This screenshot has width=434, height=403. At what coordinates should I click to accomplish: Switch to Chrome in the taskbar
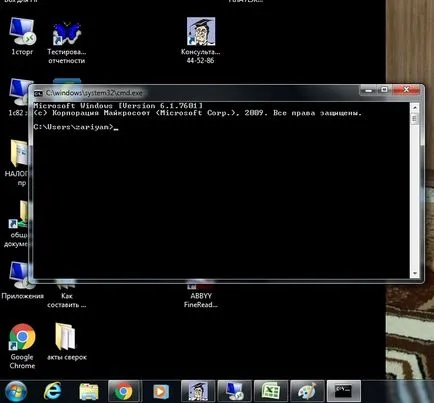(x=123, y=391)
